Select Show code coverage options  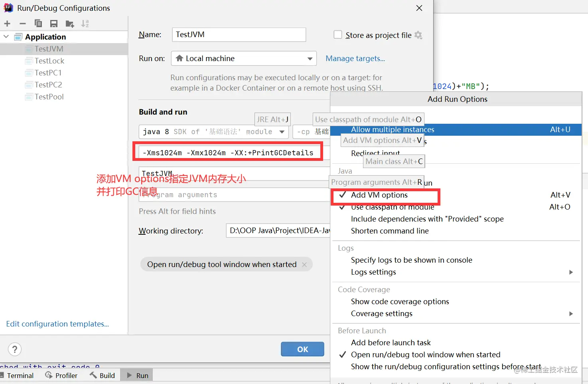(456, 301)
